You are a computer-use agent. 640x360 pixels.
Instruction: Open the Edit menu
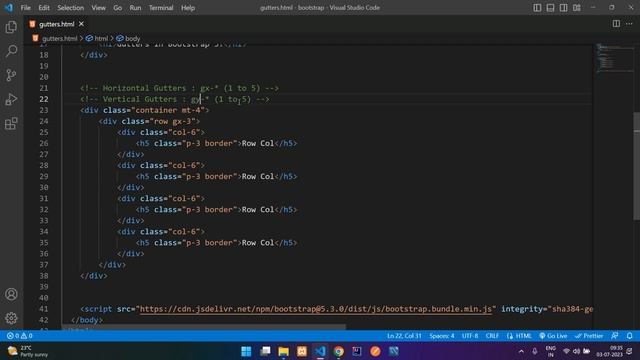44,8
